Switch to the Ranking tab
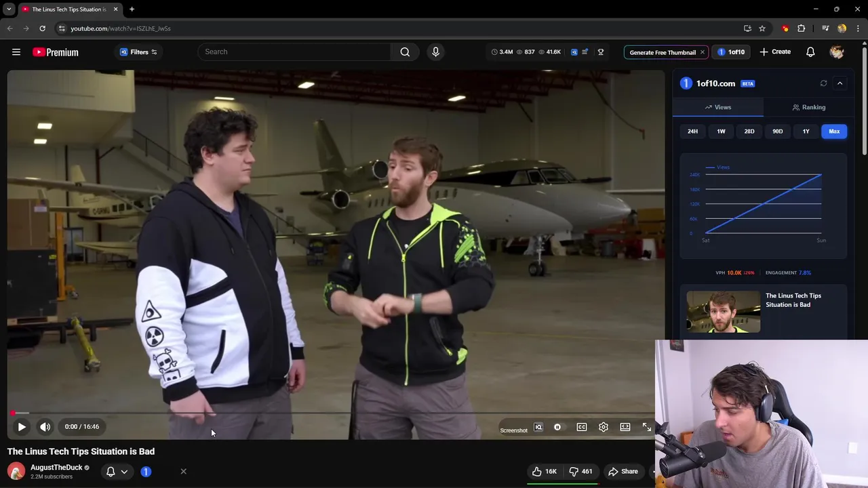This screenshot has height=488, width=868. 808,107
